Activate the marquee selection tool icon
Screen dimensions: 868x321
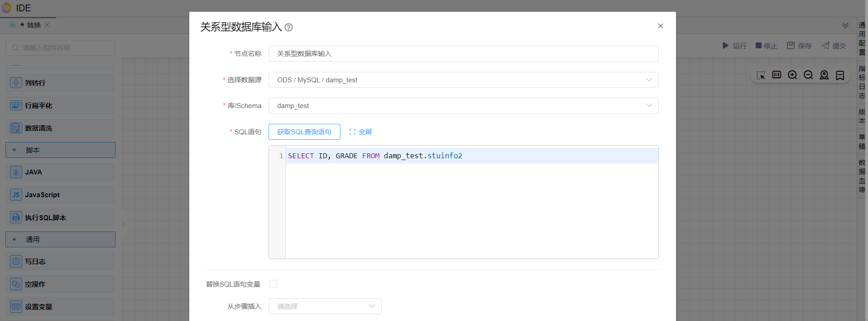click(x=761, y=75)
